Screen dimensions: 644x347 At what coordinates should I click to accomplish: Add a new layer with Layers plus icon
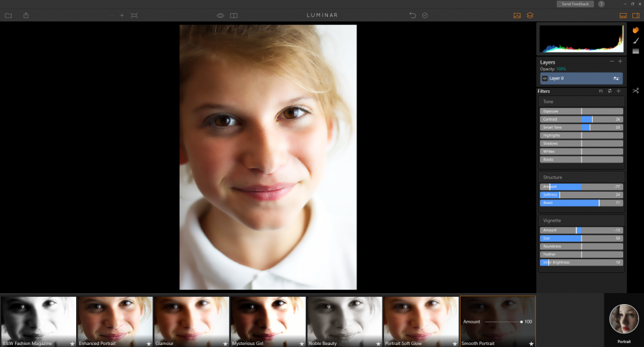620,61
